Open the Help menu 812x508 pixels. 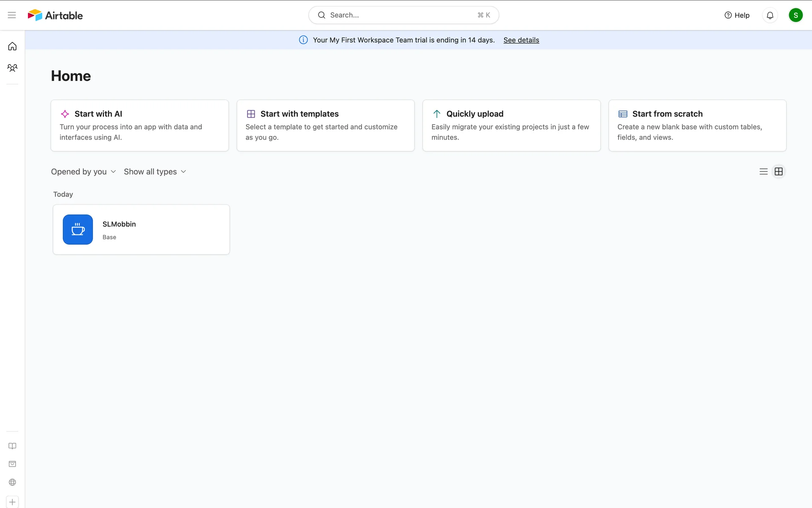click(x=737, y=15)
